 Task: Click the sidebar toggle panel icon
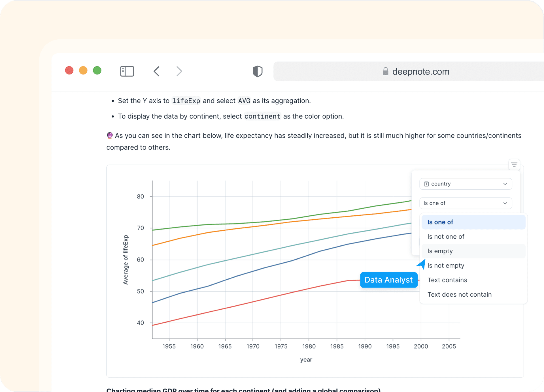[127, 70]
